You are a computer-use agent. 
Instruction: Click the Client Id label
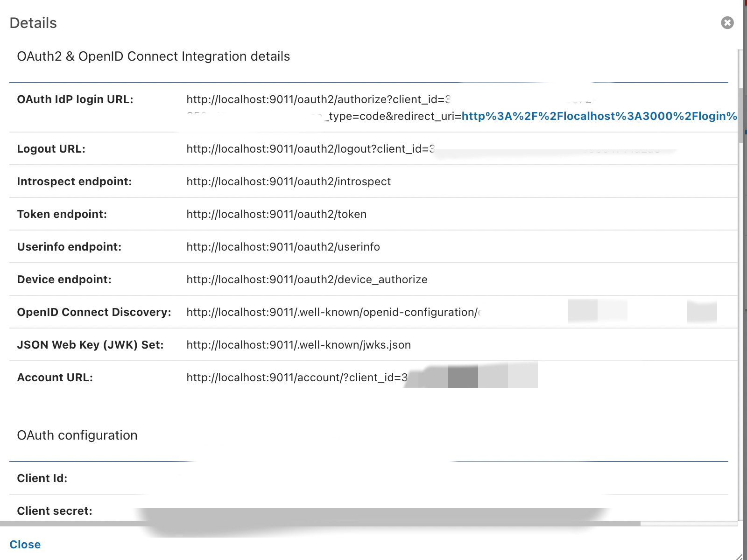pos(42,478)
